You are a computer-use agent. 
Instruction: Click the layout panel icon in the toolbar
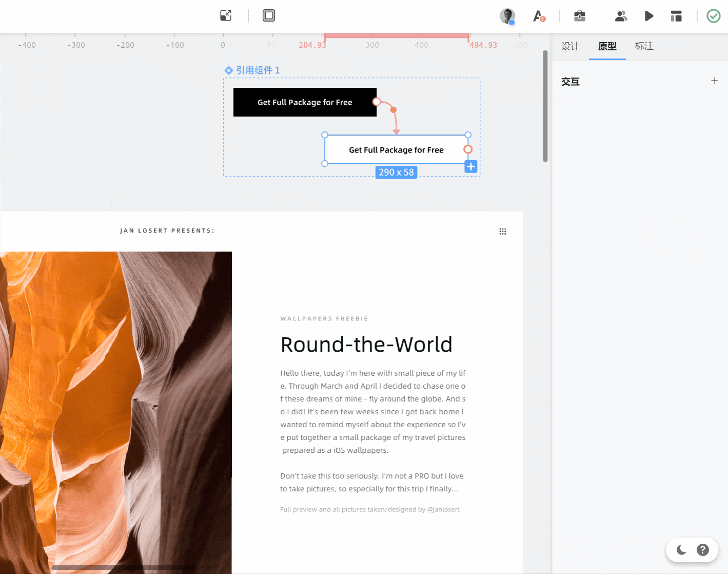point(676,16)
